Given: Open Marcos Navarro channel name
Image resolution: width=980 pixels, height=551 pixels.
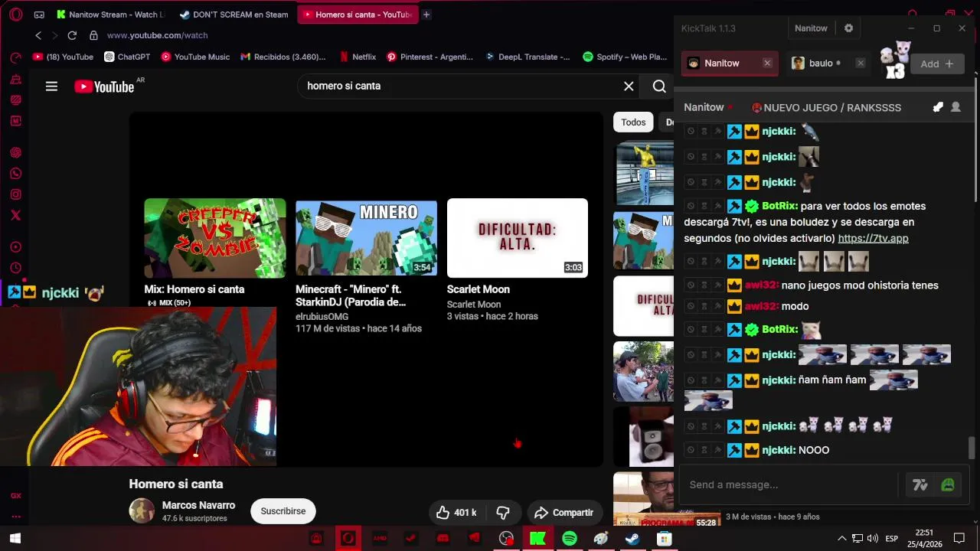Looking at the screenshot, I should 198,505.
